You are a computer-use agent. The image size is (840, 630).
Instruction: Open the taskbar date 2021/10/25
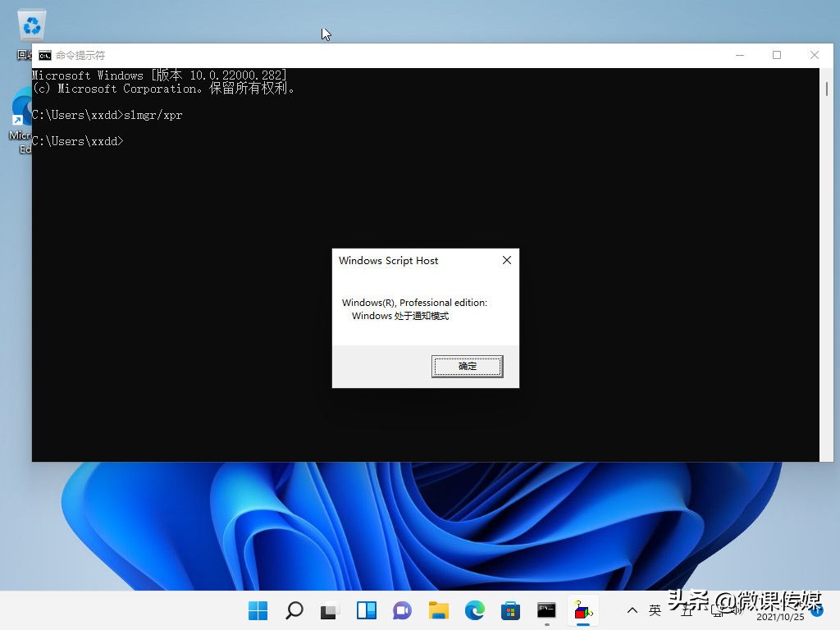coord(780,617)
